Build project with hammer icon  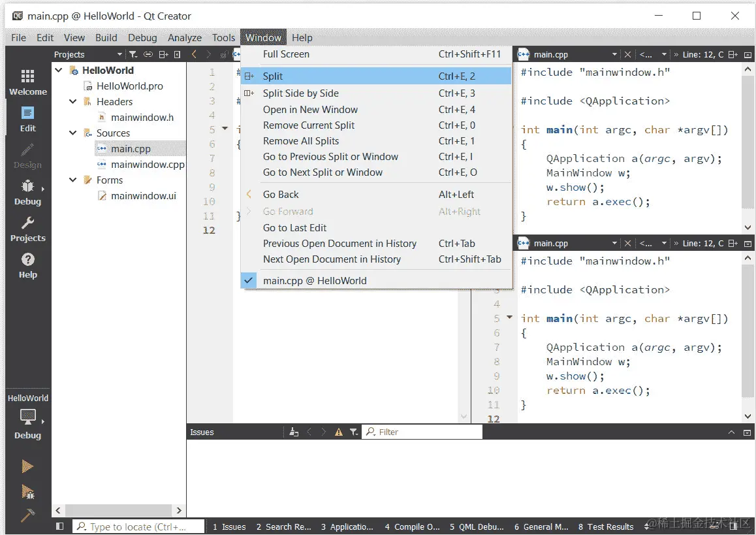[x=27, y=515]
